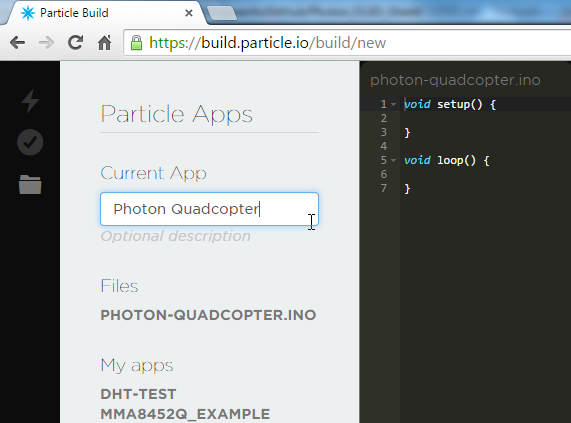
Task: Collapse the loop() function fold arrow
Action: (393, 160)
